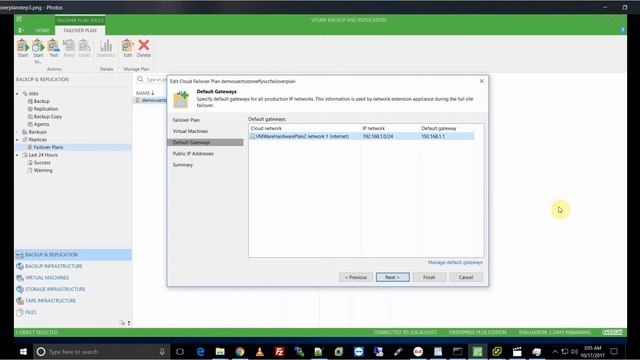This screenshot has height=360, width=640.
Task: Click the IP network column header
Action: pyautogui.click(x=390, y=128)
